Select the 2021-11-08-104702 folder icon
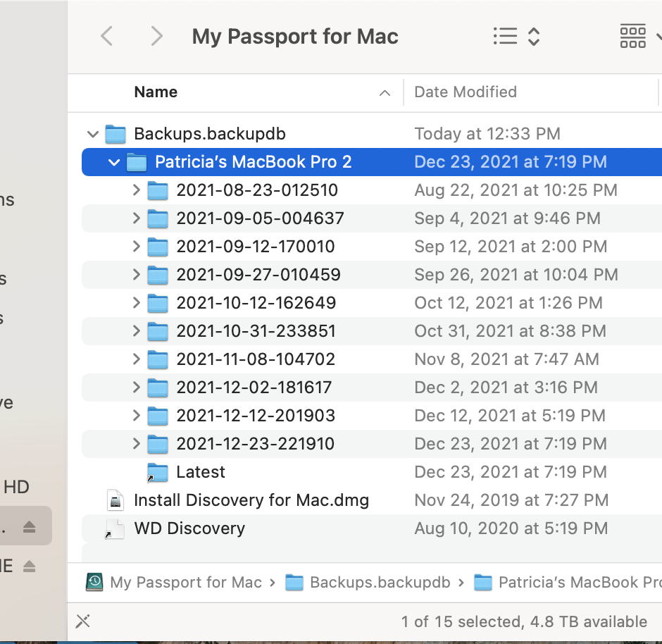Image resolution: width=662 pixels, height=644 pixels. (x=158, y=359)
